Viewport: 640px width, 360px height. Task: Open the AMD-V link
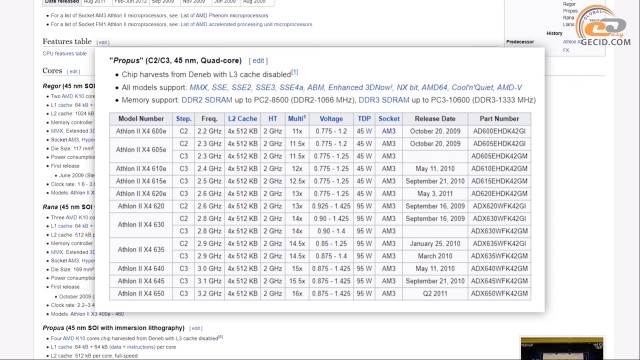tap(509, 87)
